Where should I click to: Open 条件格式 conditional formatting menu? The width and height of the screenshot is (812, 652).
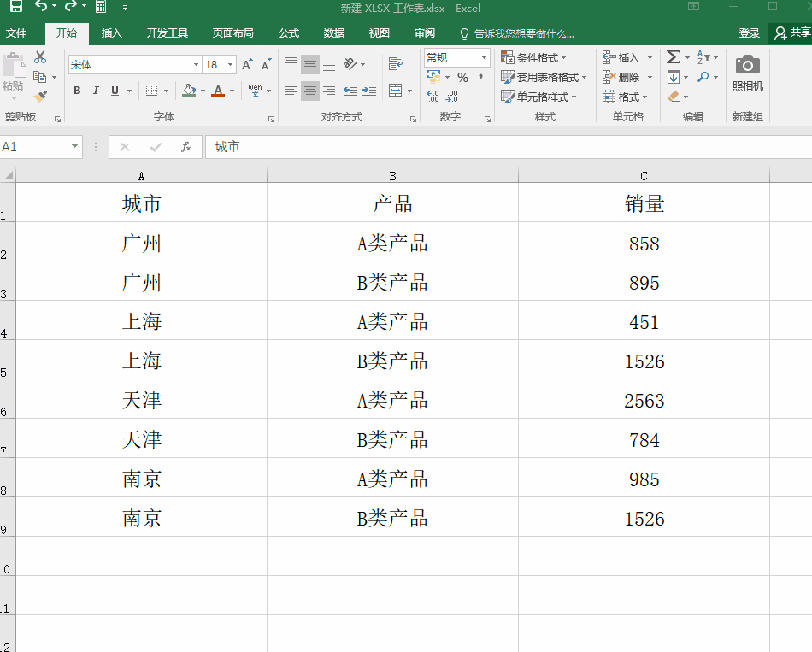(x=534, y=57)
